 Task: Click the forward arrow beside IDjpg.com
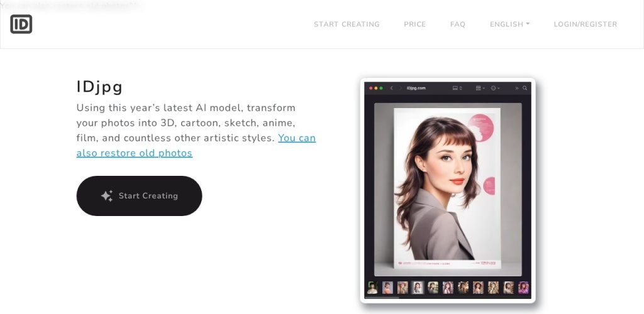[400, 89]
